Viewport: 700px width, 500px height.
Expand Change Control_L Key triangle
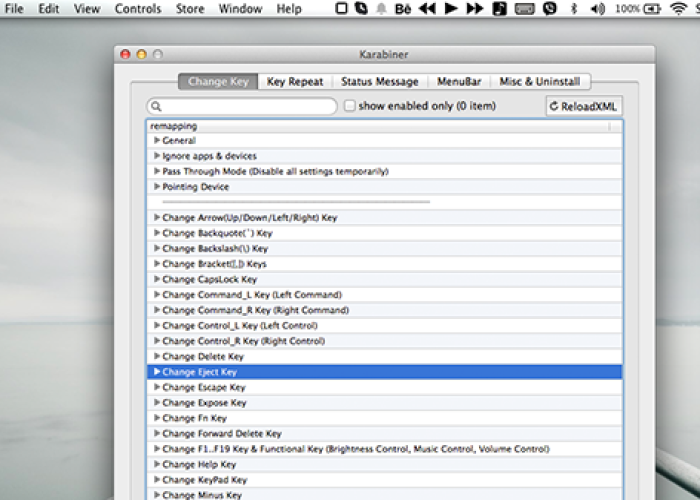[157, 325]
